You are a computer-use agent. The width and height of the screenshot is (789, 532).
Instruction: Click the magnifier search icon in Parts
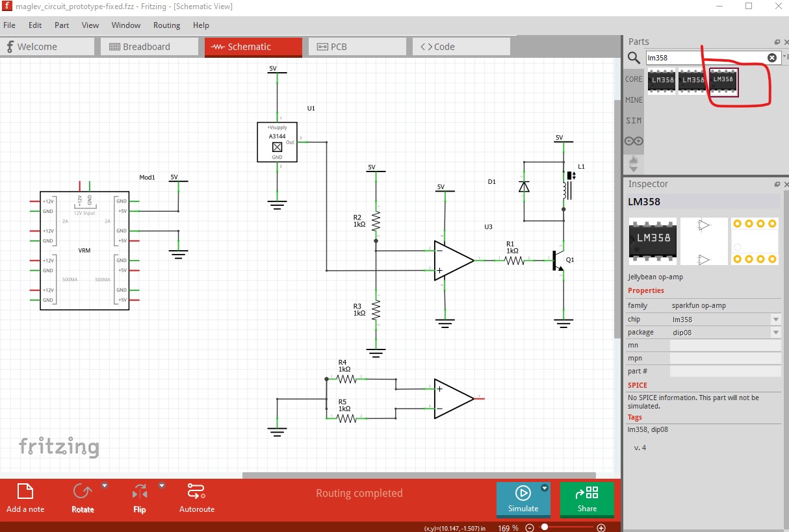634,58
